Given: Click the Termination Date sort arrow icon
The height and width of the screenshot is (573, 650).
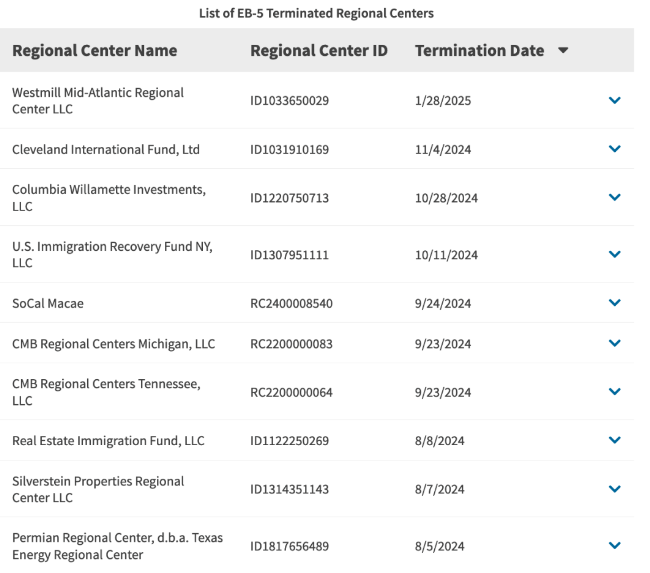Looking at the screenshot, I should click(563, 51).
